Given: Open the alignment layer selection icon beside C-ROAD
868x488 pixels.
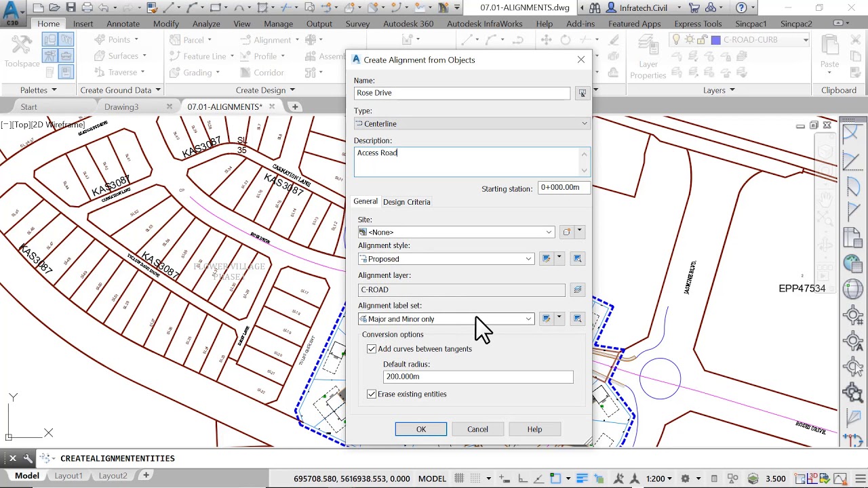Looking at the screenshot, I should [578, 289].
